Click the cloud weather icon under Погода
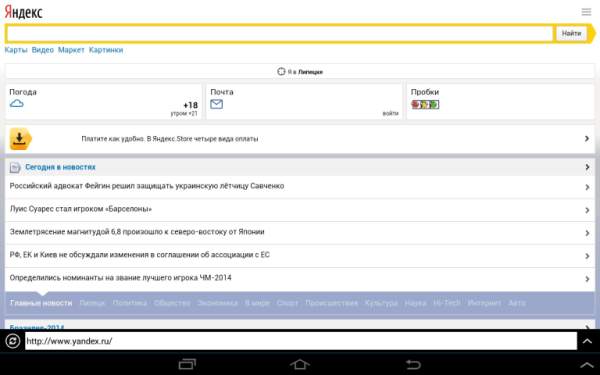This screenshot has width=600, height=375. (x=16, y=103)
